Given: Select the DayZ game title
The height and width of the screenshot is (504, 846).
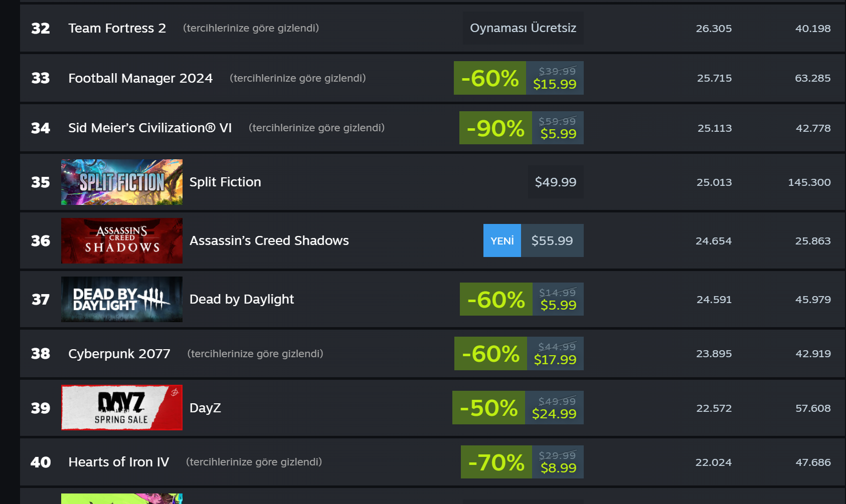Looking at the screenshot, I should [205, 408].
